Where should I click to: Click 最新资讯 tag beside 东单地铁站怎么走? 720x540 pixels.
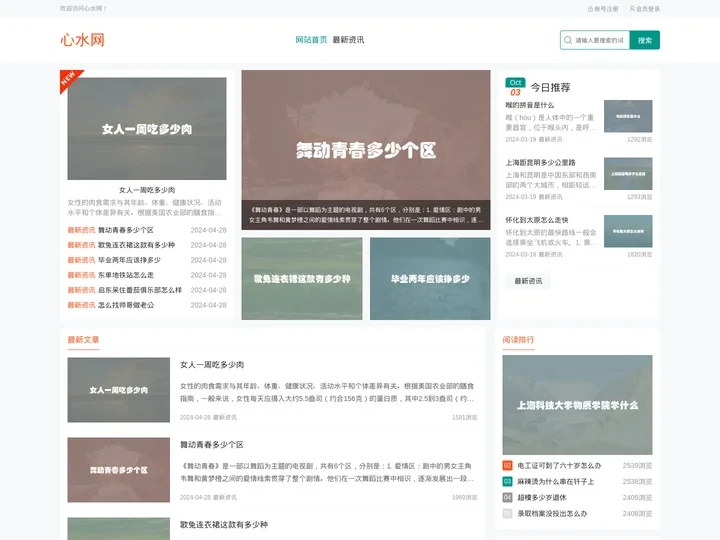(81, 275)
